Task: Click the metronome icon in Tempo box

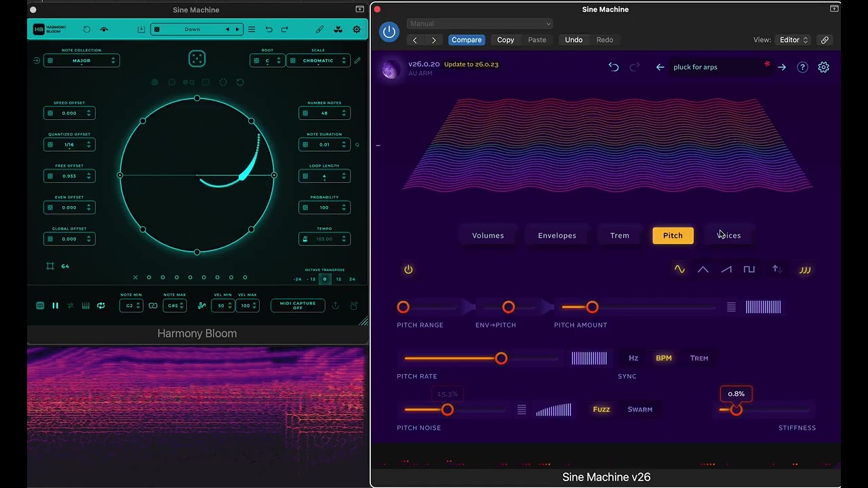Action: click(x=305, y=239)
